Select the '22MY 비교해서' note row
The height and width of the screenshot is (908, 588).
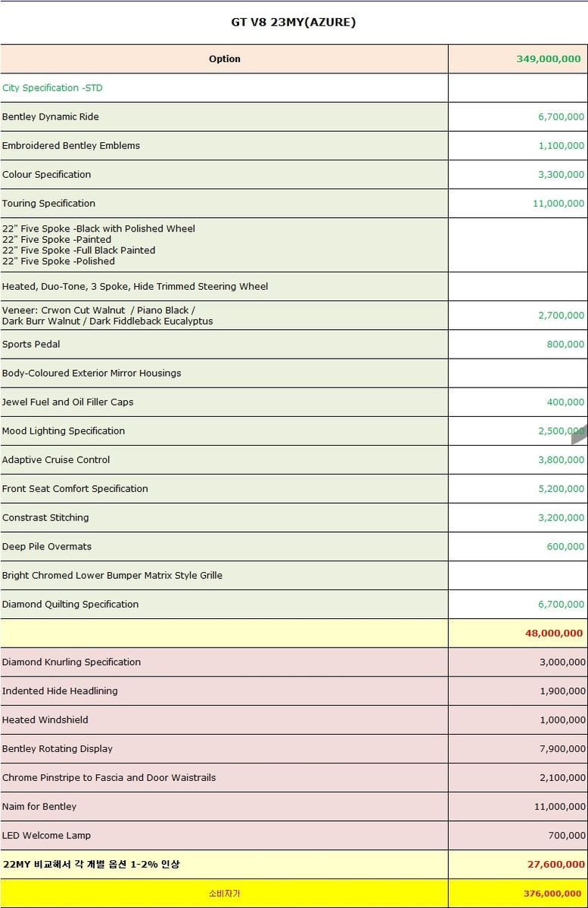[224, 864]
